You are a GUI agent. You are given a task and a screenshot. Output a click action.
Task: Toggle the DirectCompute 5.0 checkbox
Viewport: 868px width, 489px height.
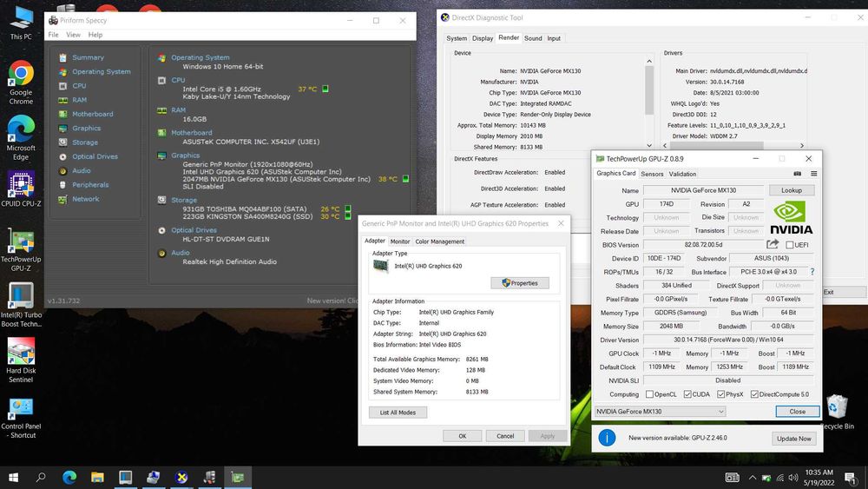754,394
